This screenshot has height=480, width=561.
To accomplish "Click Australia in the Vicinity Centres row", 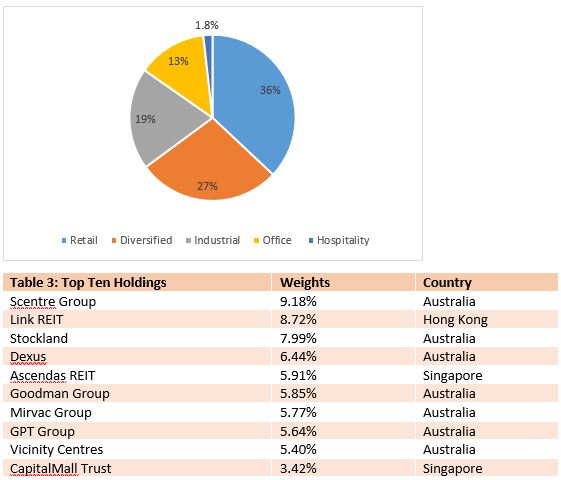I will pos(449,450).
